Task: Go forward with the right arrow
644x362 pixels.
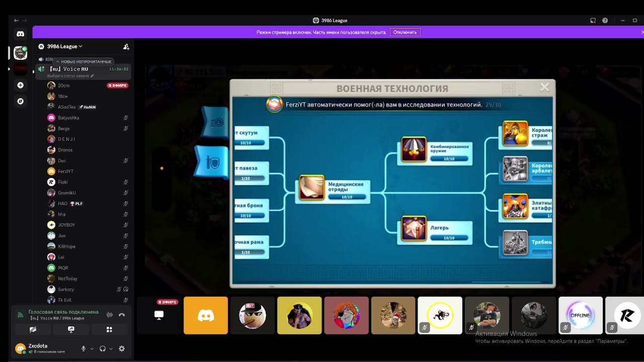Action: (24, 21)
